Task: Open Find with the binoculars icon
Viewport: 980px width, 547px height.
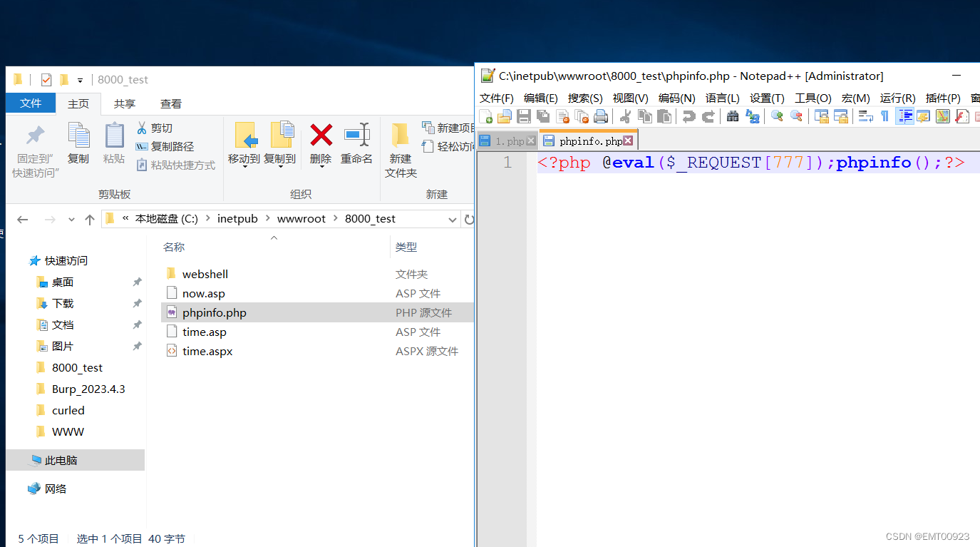Action: click(733, 116)
